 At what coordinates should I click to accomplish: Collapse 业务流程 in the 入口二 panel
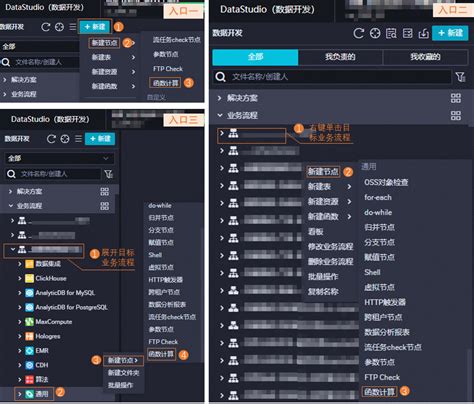(x=219, y=115)
